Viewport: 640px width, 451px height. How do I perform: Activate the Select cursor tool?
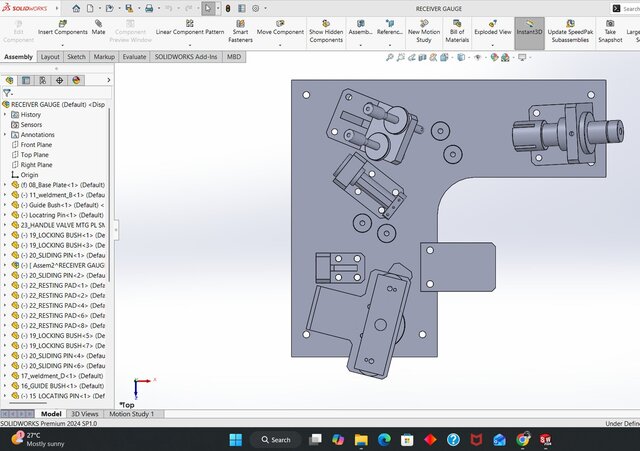208,8
